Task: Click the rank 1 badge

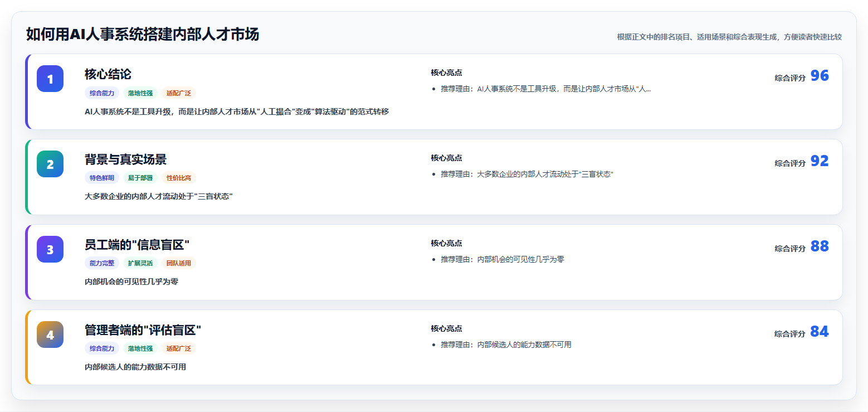Action: 50,79
